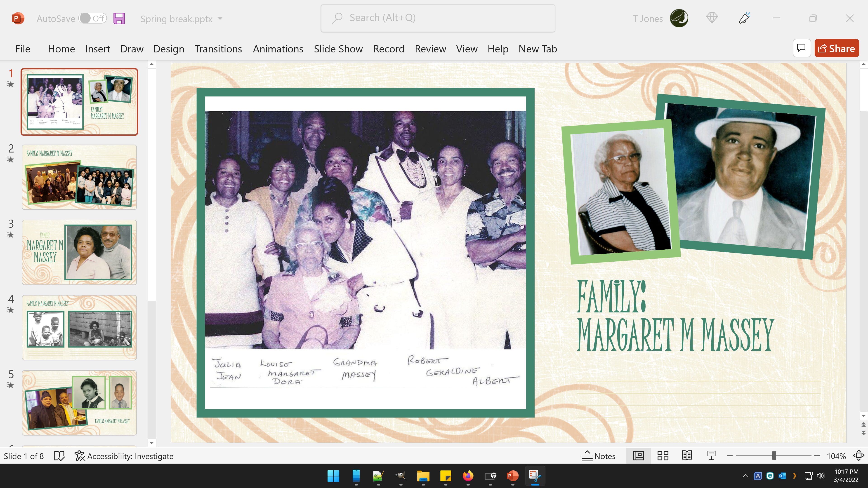868x488 pixels.
Task: Toggle Normal view button
Action: pos(638,456)
